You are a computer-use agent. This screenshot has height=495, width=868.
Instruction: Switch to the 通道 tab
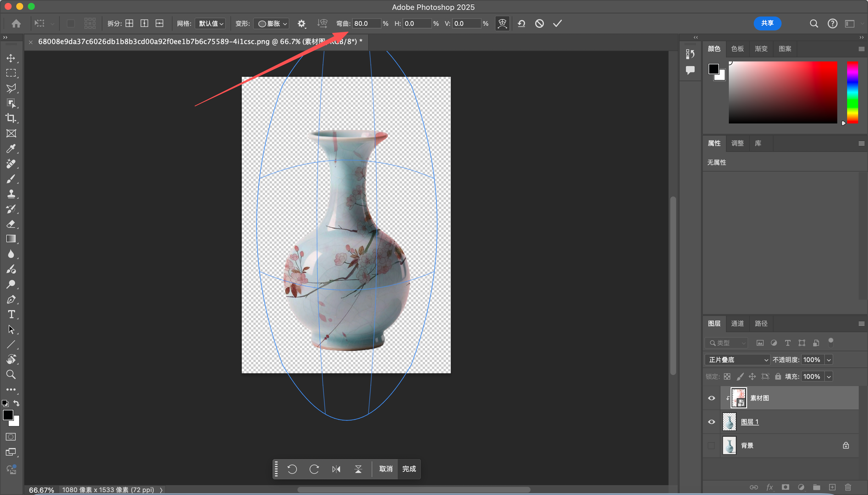[737, 323]
